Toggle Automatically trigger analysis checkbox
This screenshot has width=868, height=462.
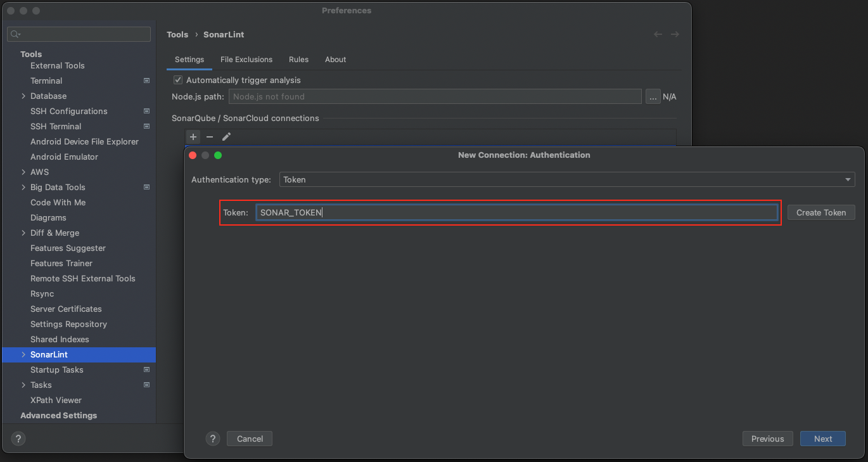coord(178,80)
